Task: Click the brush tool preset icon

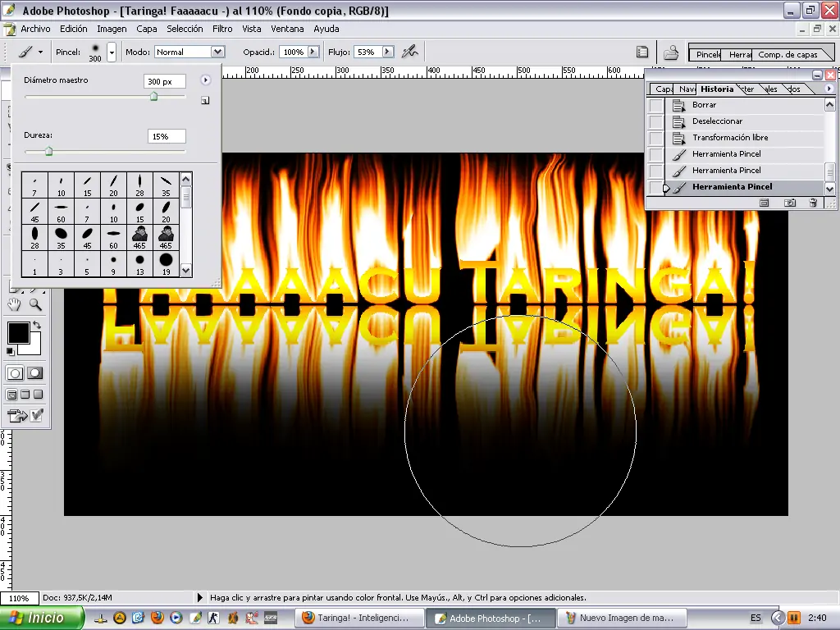Action: (25, 52)
